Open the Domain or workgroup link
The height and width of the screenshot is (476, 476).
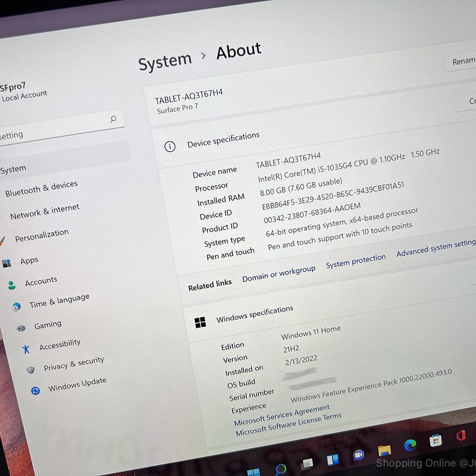pyautogui.click(x=279, y=274)
